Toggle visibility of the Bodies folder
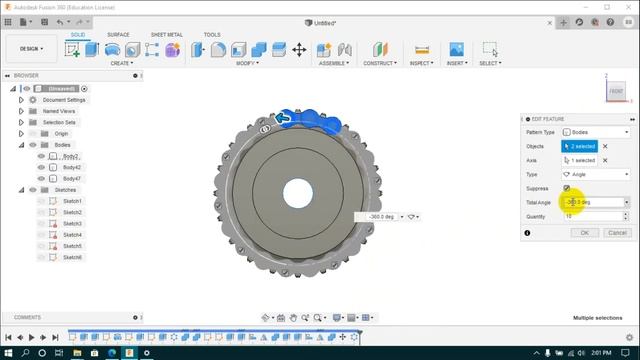 (x=33, y=145)
